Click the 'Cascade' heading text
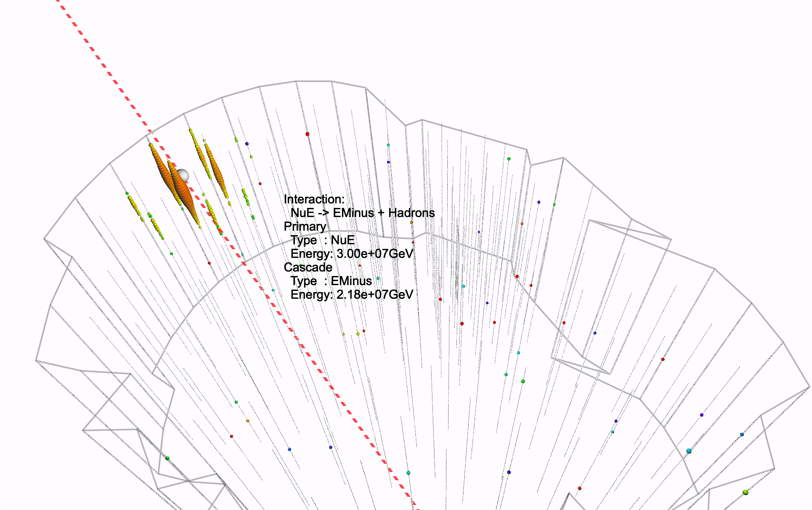 pyautogui.click(x=308, y=267)
